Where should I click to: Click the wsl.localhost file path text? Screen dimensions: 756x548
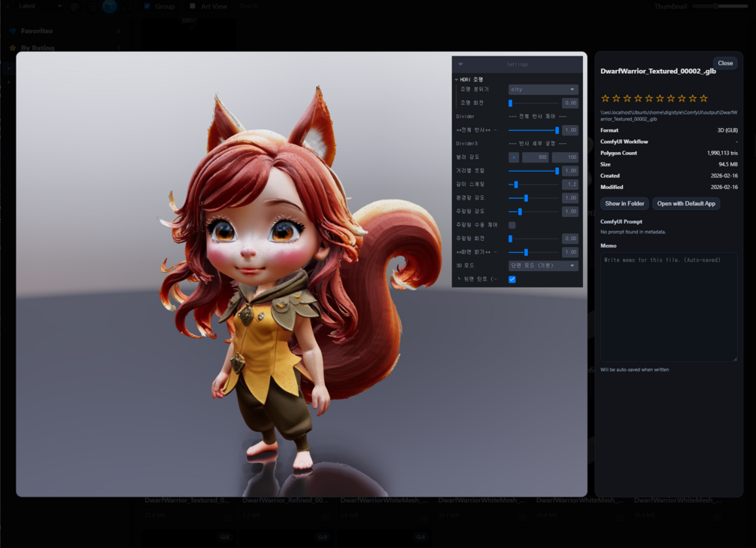[669, 116]
